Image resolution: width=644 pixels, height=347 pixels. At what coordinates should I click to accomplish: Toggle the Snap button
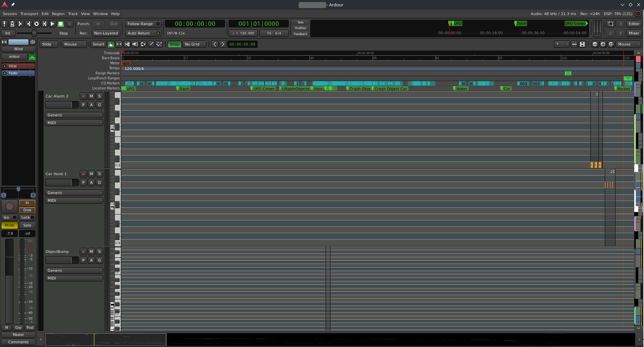(174, 44)
